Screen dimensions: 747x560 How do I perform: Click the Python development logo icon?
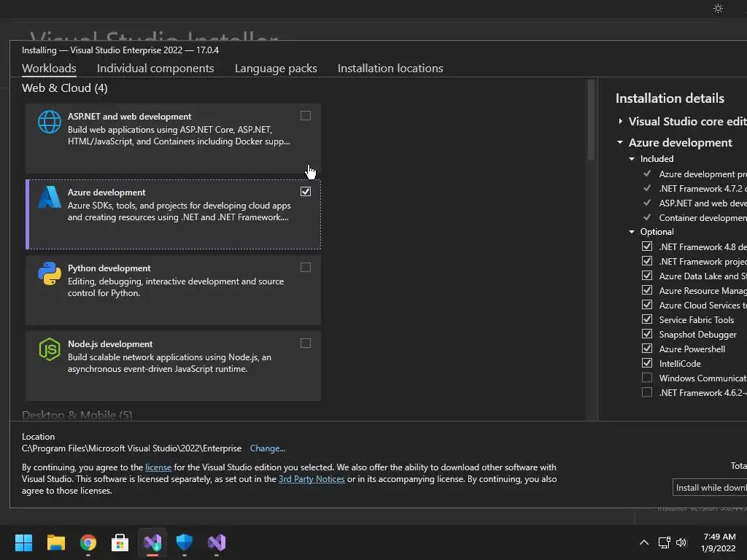click(x=50, y=273)
